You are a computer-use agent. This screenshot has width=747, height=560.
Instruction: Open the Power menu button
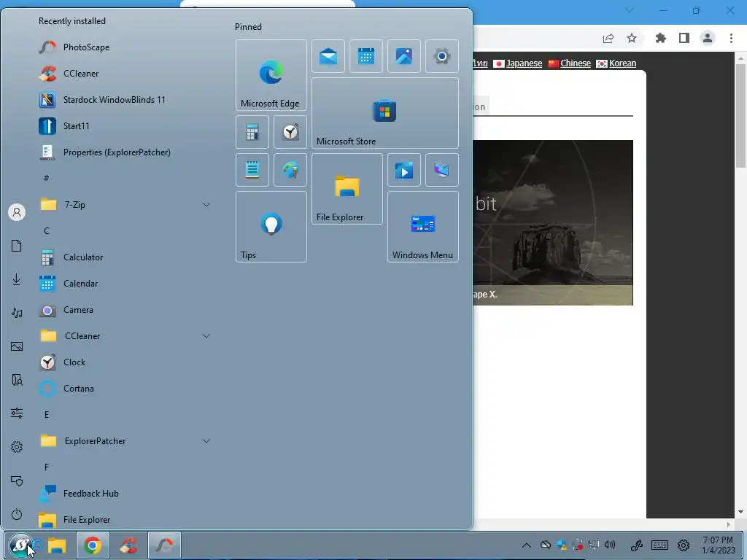(x=17, y=514)
